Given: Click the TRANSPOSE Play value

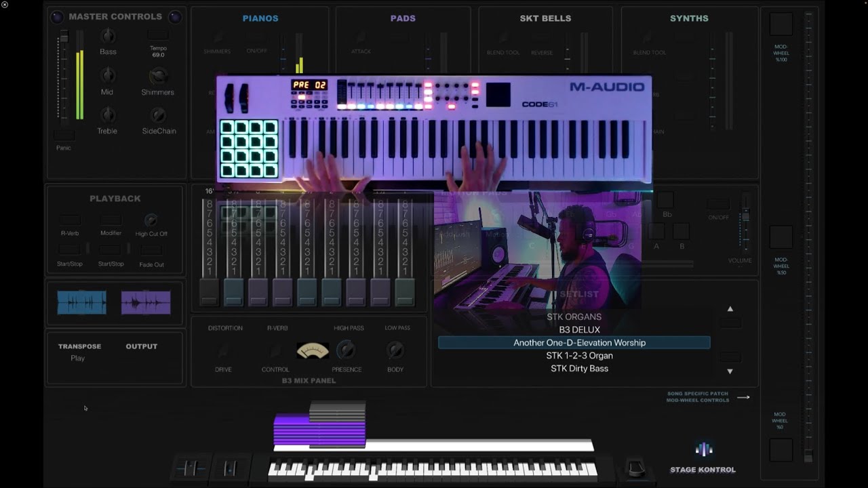Looking at the screenshot, I should point(78,358).
